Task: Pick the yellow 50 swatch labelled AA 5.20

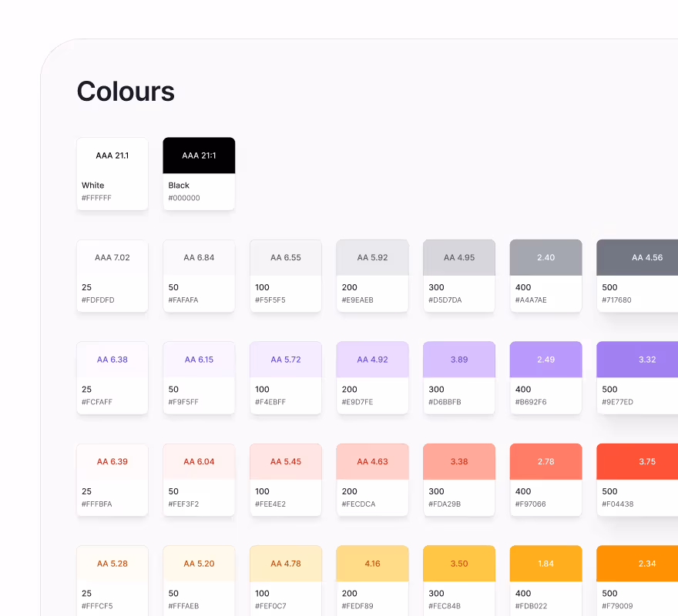Action: click(199, 581)
